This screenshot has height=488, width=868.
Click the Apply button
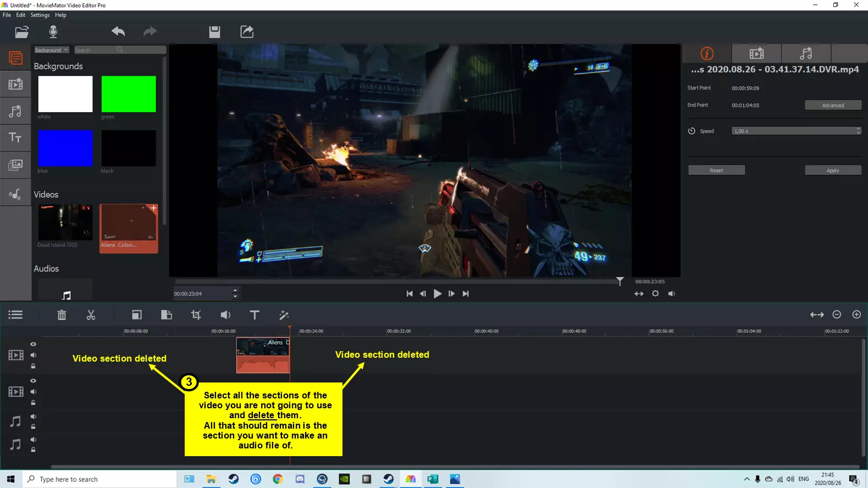coord(833,170)
